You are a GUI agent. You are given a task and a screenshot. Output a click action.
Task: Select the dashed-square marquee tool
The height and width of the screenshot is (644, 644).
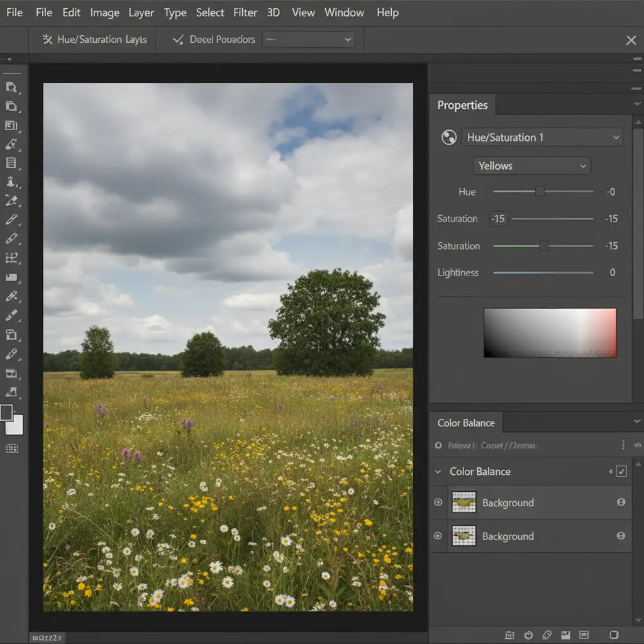coord(11,257)
